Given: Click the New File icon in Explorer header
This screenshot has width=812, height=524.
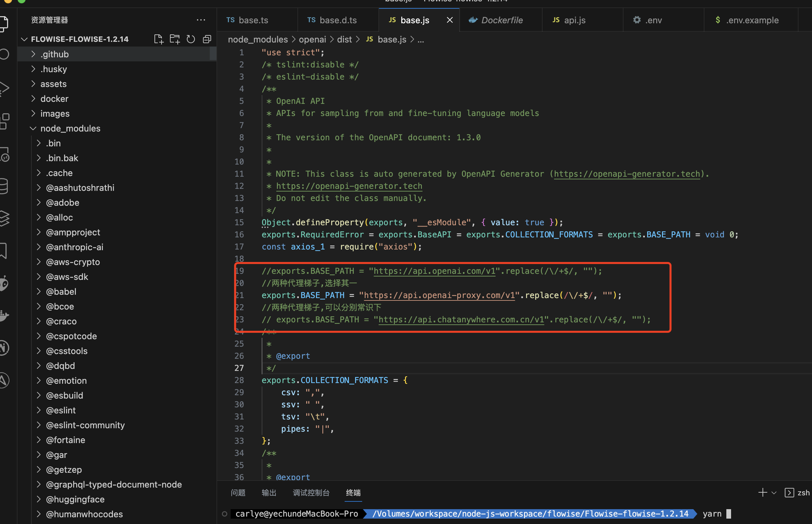Looking at the screenshot, I should pyautogui.click(x=158, y=39).
